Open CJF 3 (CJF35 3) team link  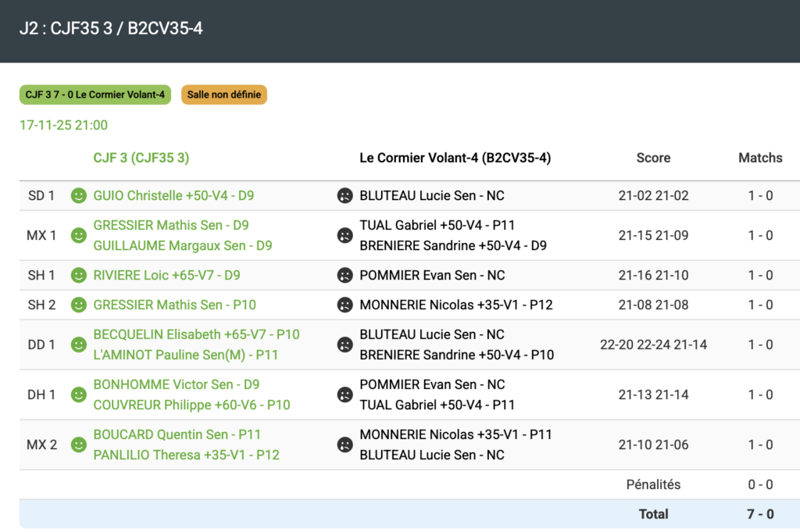(x=141, y=158)
